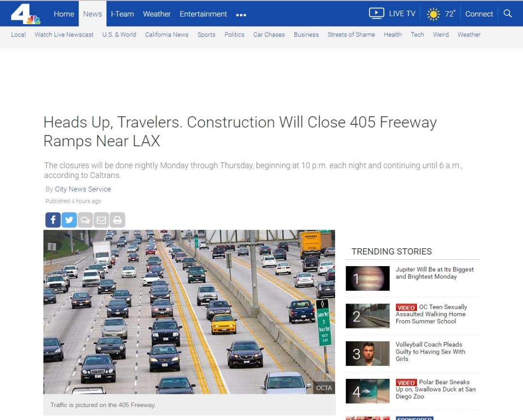The image size is (523, 420).
Task: Click the Live TV screen icon
Action: pyautogui.click(x=377, y=14)
